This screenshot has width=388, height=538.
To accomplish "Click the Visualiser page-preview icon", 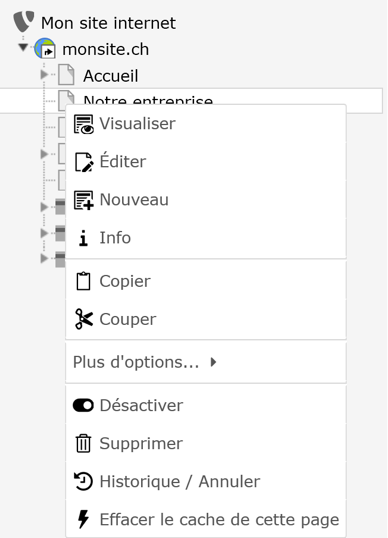I will [x=83, y=124].
